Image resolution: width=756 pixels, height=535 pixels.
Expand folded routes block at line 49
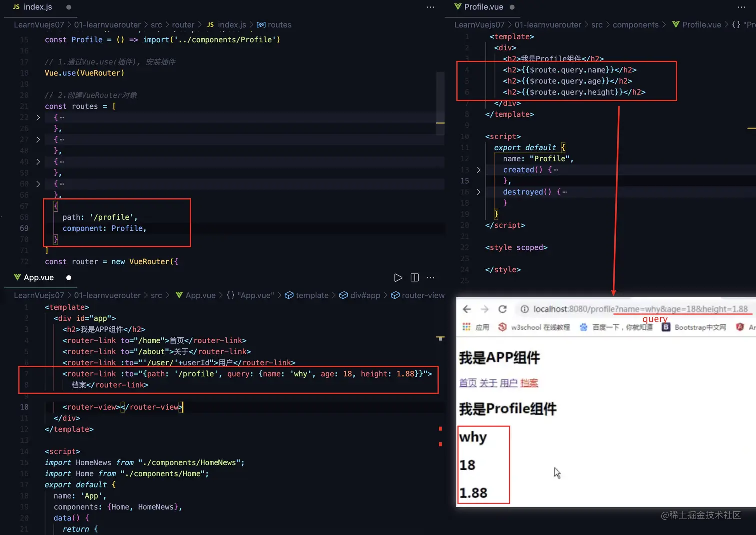pyautogui.click(x=38, y=162)
